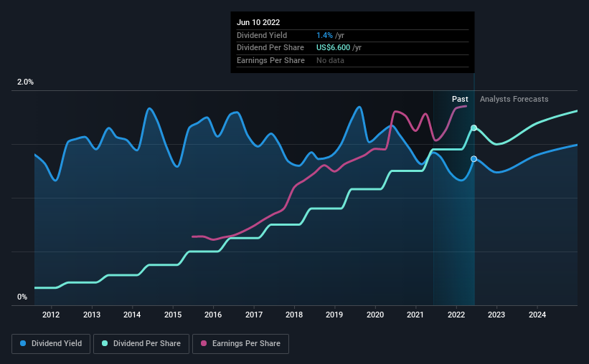Click the 2022 x-axis label
This screenshot has width=589, height=364.
pyautogui.click(x=456, y=315)
